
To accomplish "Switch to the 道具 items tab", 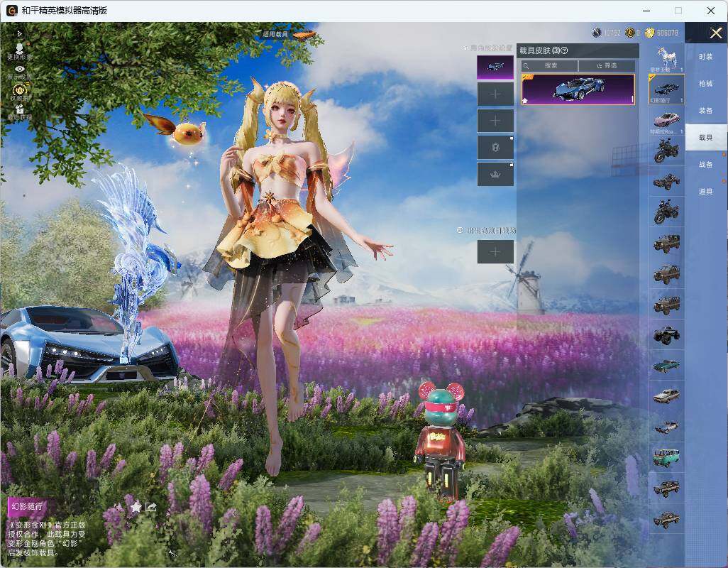I will point(706,192).
